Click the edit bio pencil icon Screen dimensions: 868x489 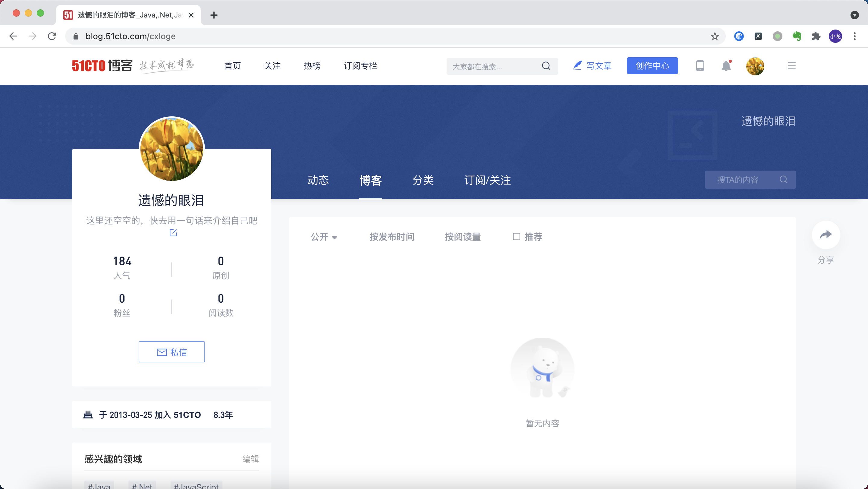[x=173, y=232]
